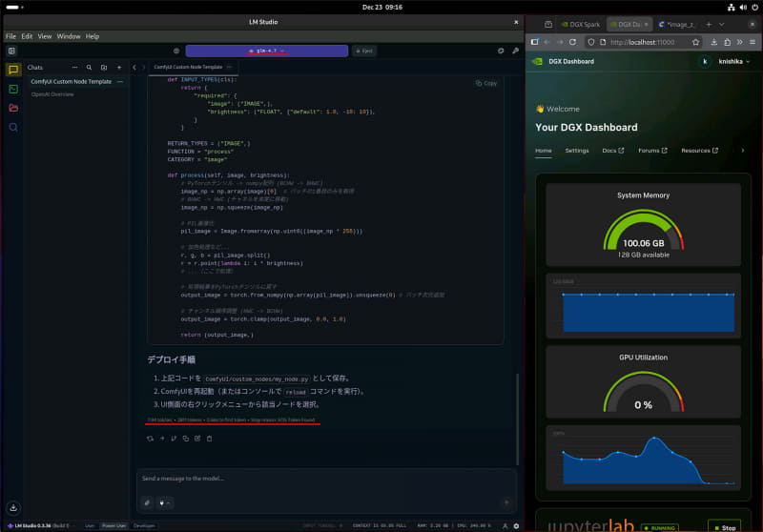The height and width of the screenshot is (532, 763).
Task: Continue the assistant message with the arrow icon
Action: (162, 439)
